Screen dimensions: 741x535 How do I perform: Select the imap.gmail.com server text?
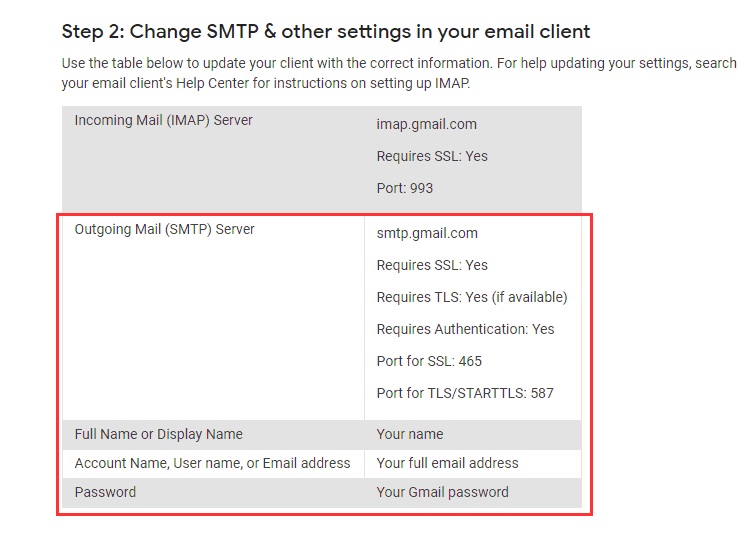point(426,124)
